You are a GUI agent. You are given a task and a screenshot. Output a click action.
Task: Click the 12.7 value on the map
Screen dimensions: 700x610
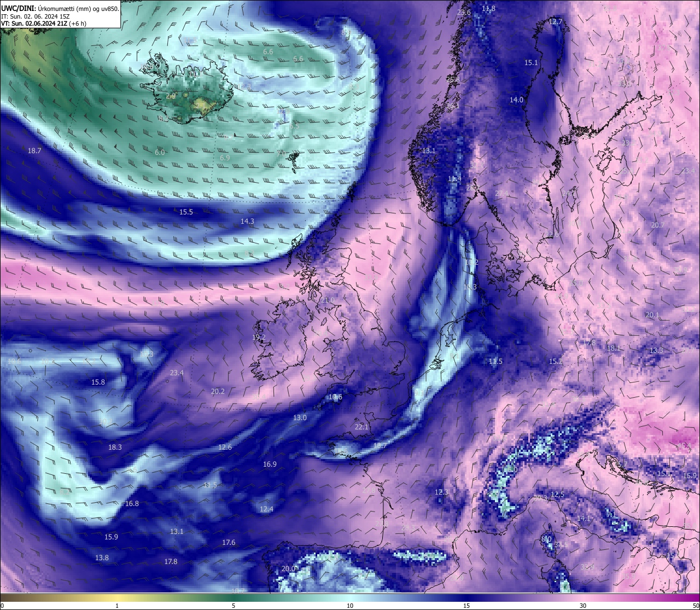[x=555, y=22]
